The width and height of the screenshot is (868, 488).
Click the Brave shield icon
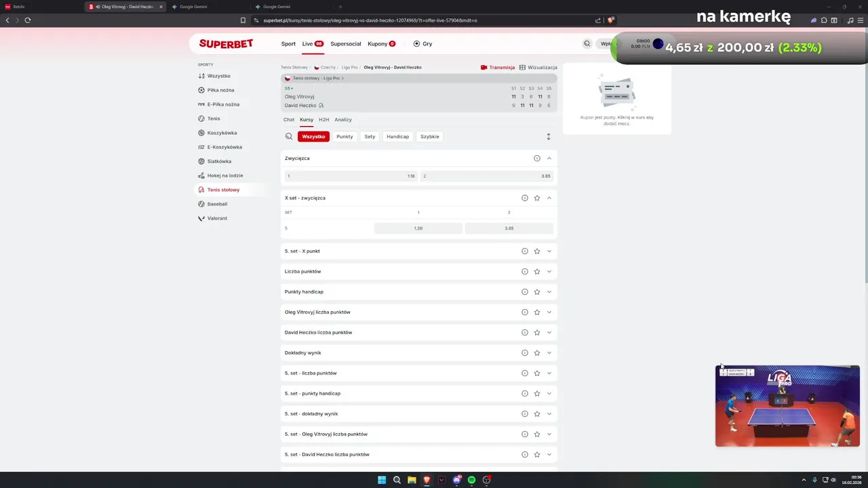point(610,20)
